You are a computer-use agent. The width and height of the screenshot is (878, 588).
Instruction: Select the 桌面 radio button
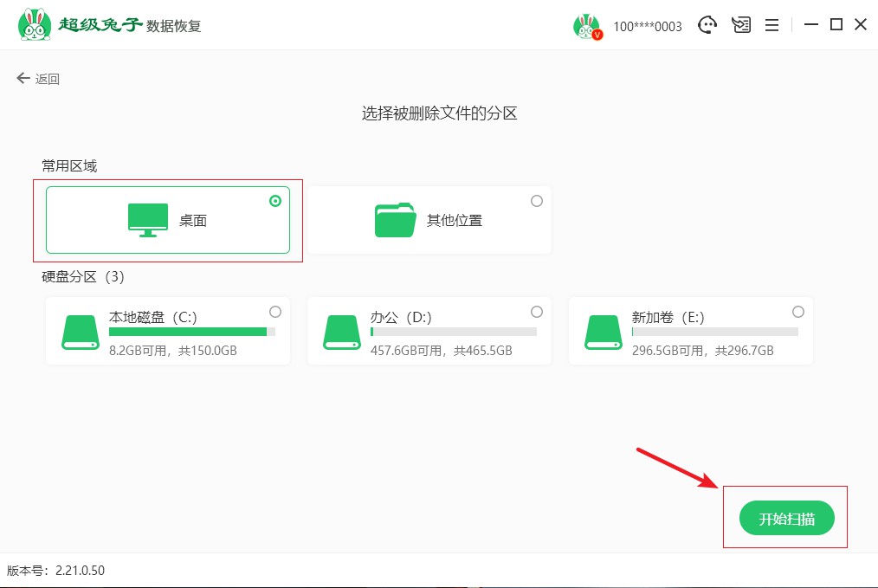[x=275, y=201]
